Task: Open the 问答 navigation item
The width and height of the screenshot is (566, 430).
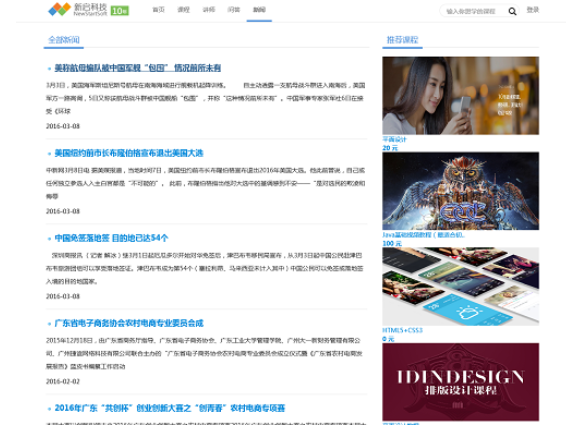Action: [234, 10]
